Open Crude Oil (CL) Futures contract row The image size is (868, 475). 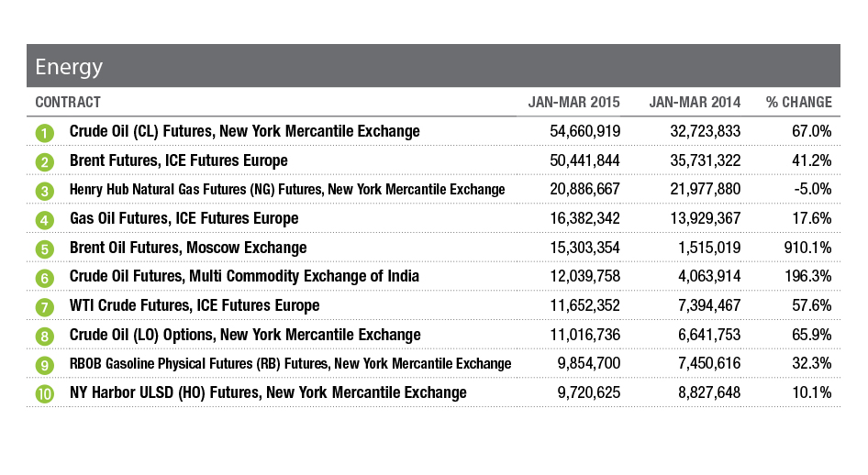click(x=244, y=131)
